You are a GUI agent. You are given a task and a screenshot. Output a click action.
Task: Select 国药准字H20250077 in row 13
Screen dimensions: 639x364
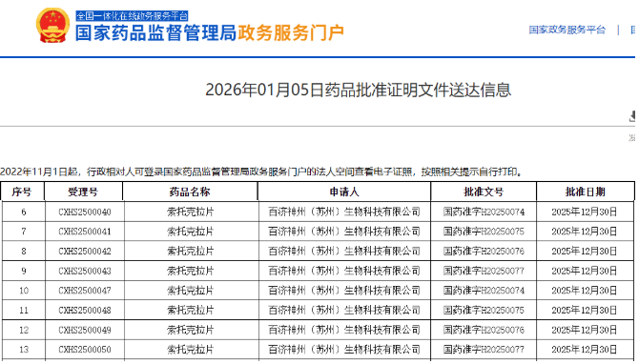(484, 350)
